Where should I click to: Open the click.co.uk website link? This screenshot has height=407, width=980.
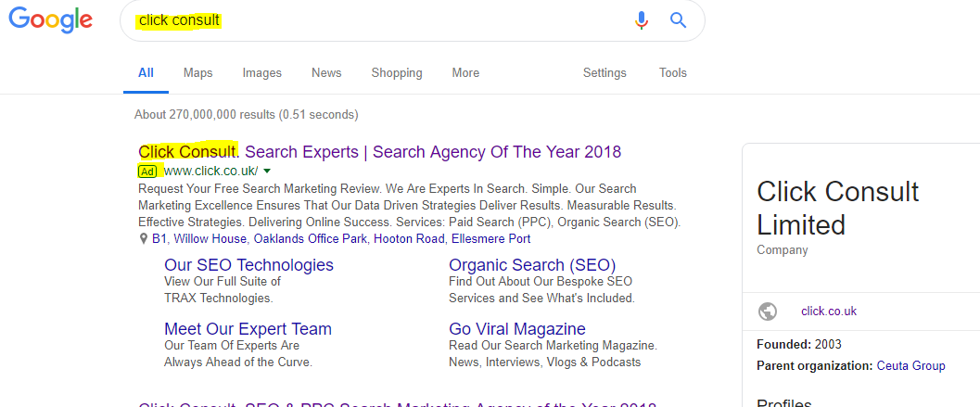(x=829, y=312)
